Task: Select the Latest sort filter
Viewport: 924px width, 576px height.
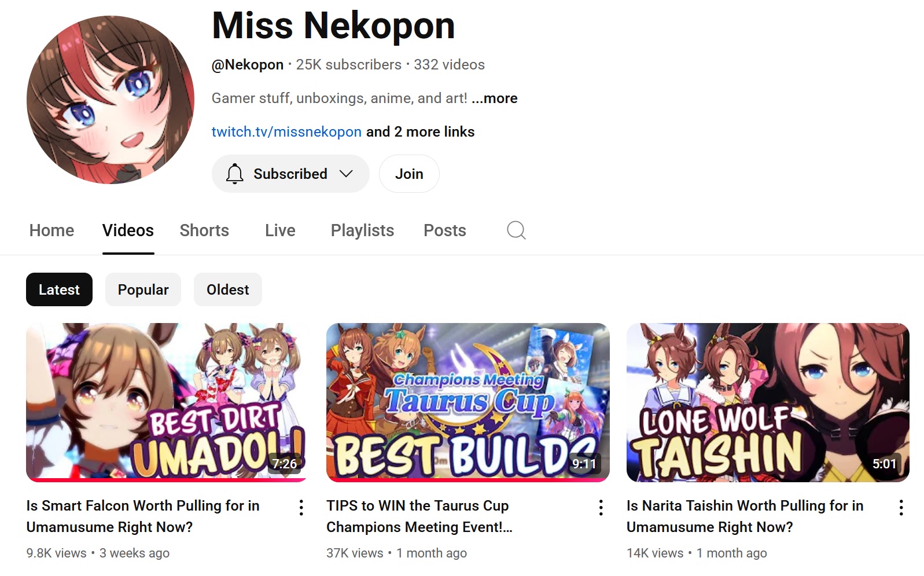Action: coord(59,289)
